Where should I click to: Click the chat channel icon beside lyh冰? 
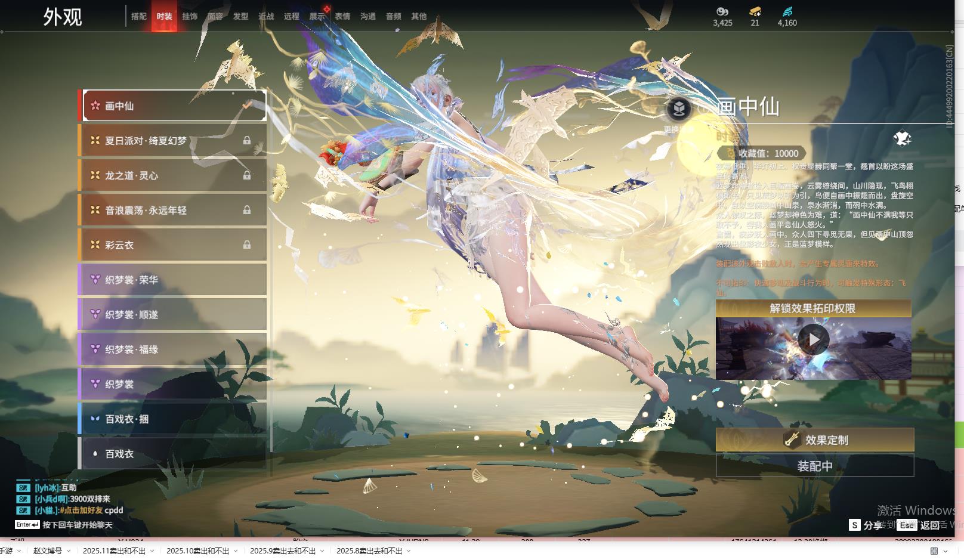point(23,488)
